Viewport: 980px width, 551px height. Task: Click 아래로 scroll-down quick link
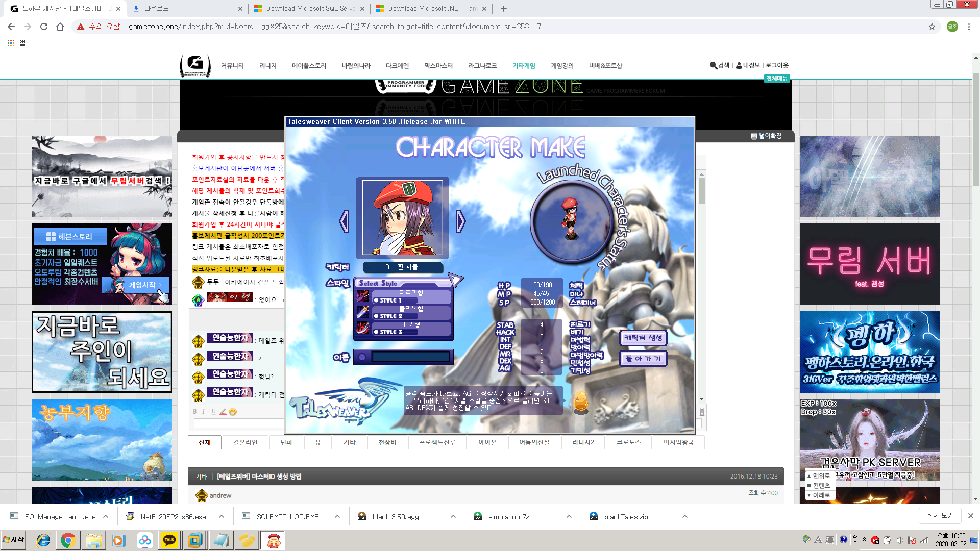click(821, 495)
